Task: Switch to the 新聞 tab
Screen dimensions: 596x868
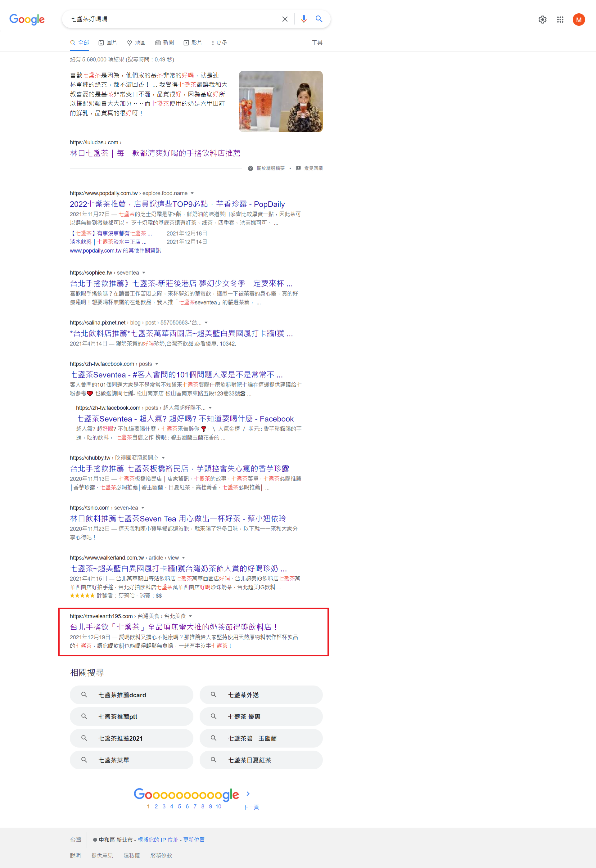Action: 165,43
